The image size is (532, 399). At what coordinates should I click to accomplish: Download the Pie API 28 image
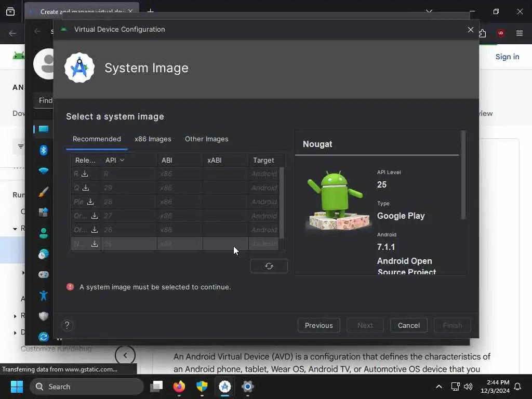click(90, 202)
